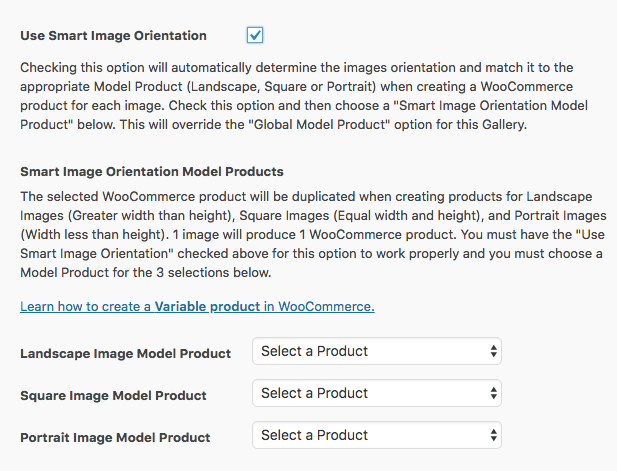617x471 pixels.
Task: Click the Portrait Image Model Product label
Action: click(115, 438)
